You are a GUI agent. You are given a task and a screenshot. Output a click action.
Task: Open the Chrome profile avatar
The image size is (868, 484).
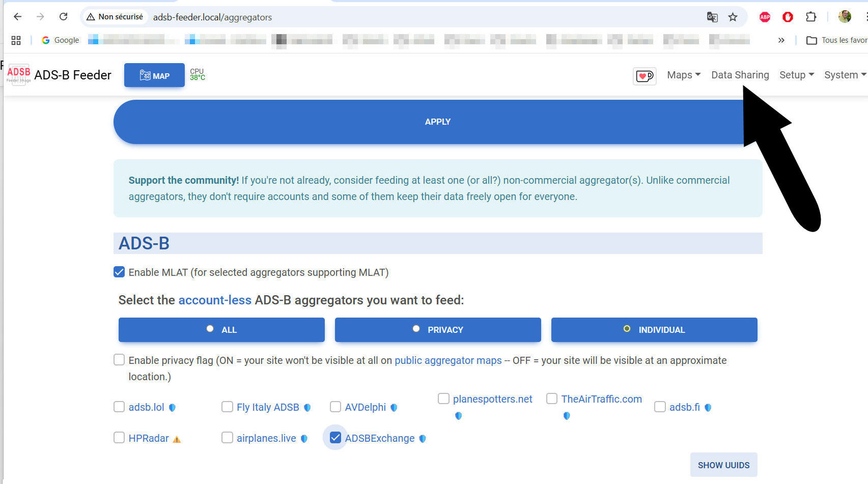845,17
